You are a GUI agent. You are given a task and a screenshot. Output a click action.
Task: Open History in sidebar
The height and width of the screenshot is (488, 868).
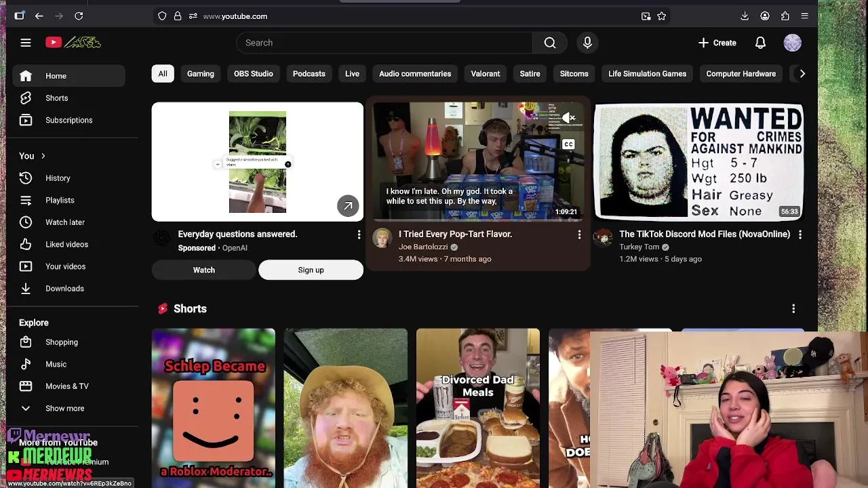click(x=68, y=178)
